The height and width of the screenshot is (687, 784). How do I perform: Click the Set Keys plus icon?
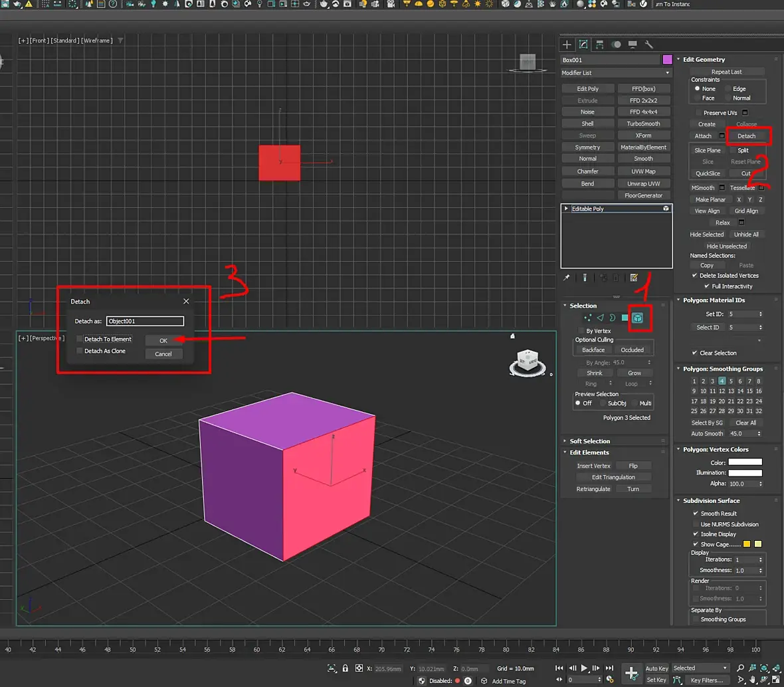click(x=631, y=673)
